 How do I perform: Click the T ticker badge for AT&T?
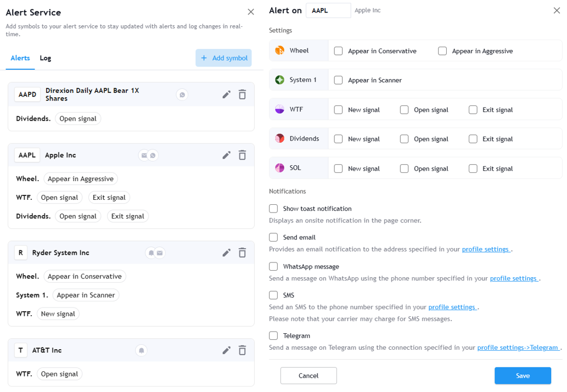(x=21, y=350)
